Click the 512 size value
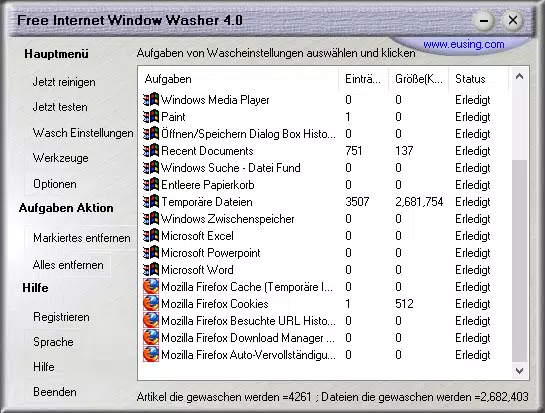 pyautogui.click(x=404, y=304)
